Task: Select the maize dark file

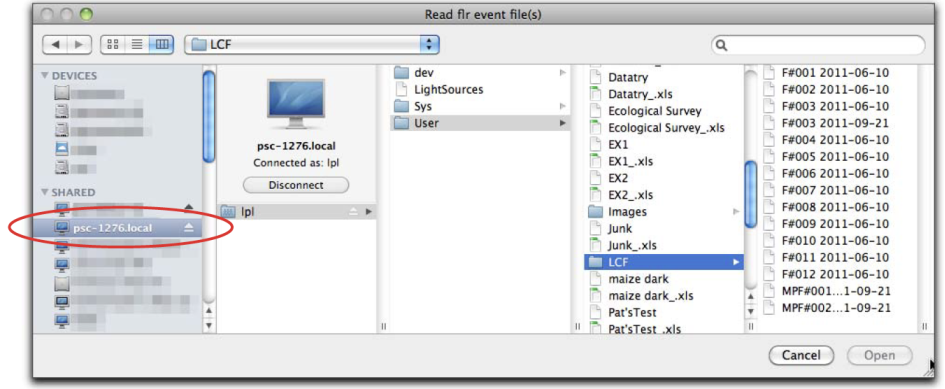Action: point(664,279)
